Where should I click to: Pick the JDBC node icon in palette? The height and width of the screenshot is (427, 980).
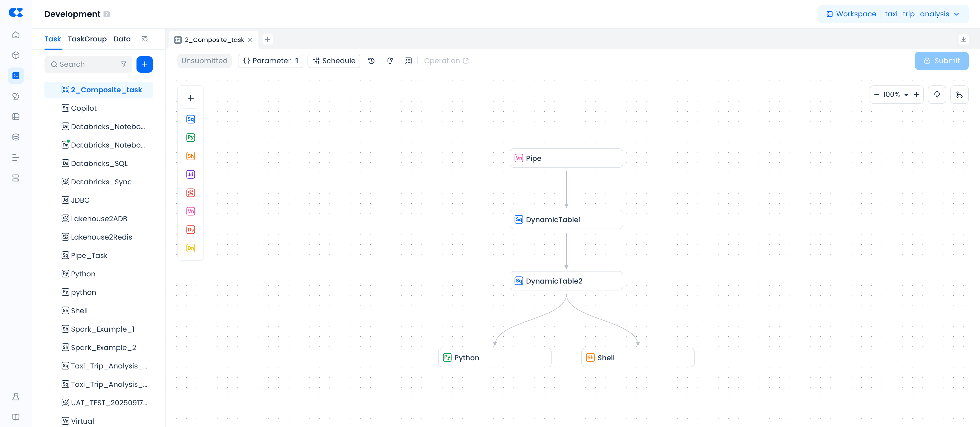[x=191, y=174]
